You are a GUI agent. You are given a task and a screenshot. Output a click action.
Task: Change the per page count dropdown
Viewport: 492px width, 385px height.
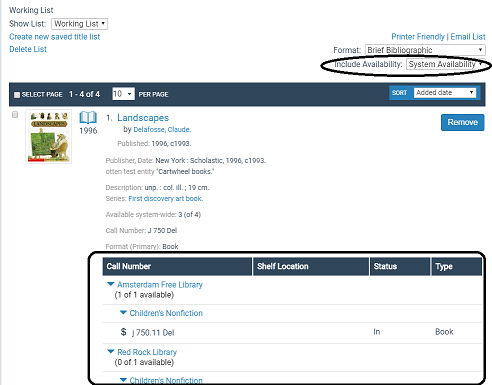(x=123, y=94)
